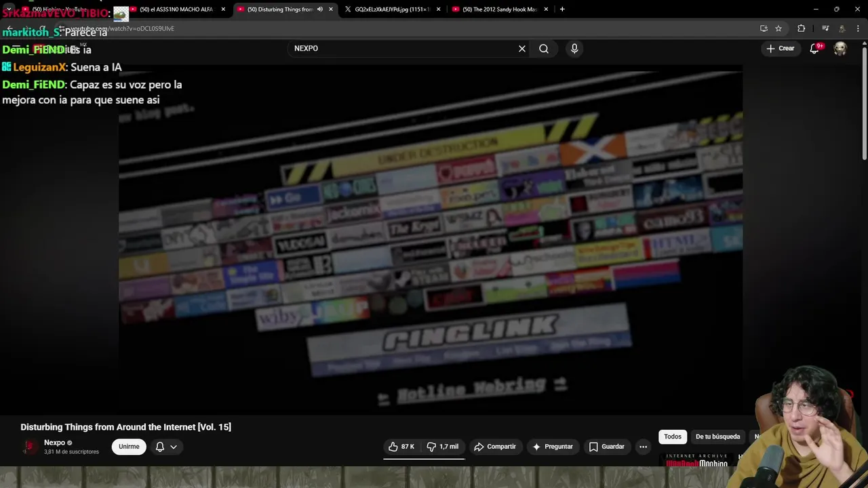Close the GQ2xELzXkAEJYPd.jpg tab
This screenshot has height=488, width=868.
(438, 9)
